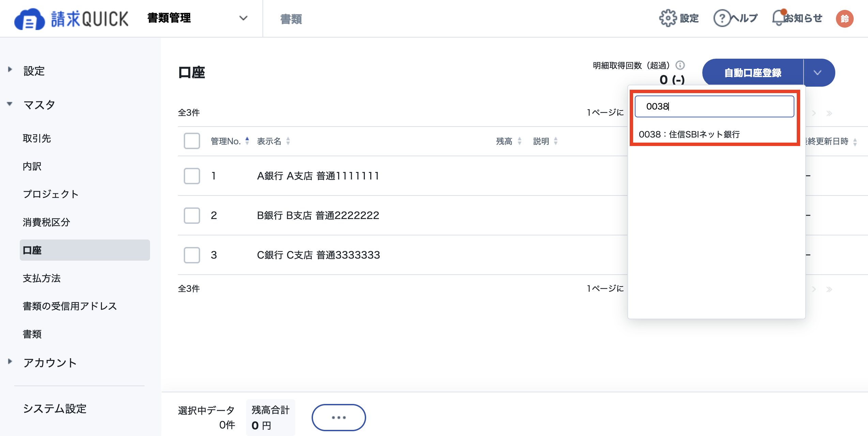Expand the 設定 sidebar section
The image size is (868, 436).
click(10, 70)
